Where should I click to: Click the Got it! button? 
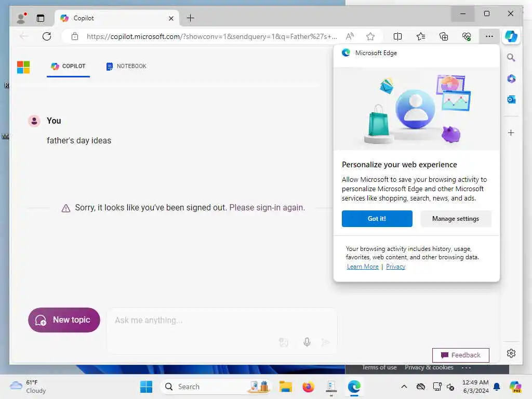[x=377, y=219]
